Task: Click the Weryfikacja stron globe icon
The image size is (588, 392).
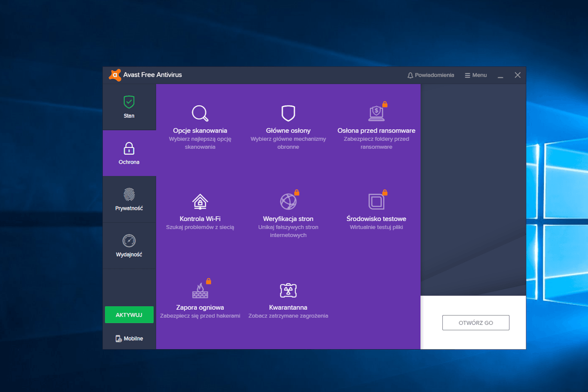Action: pos(288,202)
